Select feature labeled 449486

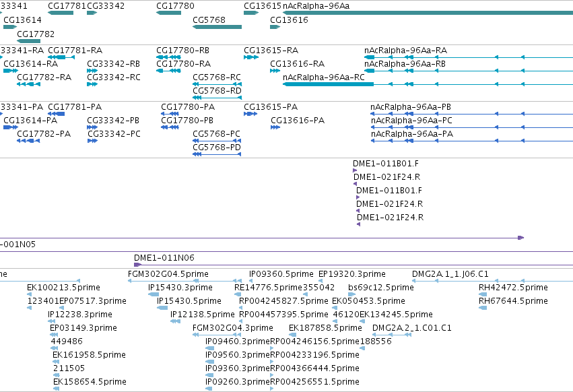pos(67,341)
